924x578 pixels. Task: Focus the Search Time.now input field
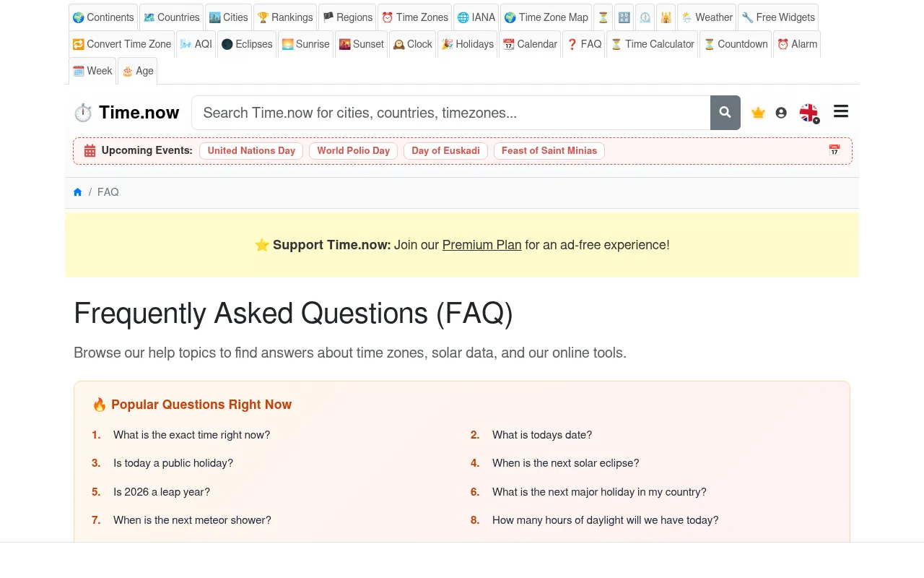(x=451, y=113)
